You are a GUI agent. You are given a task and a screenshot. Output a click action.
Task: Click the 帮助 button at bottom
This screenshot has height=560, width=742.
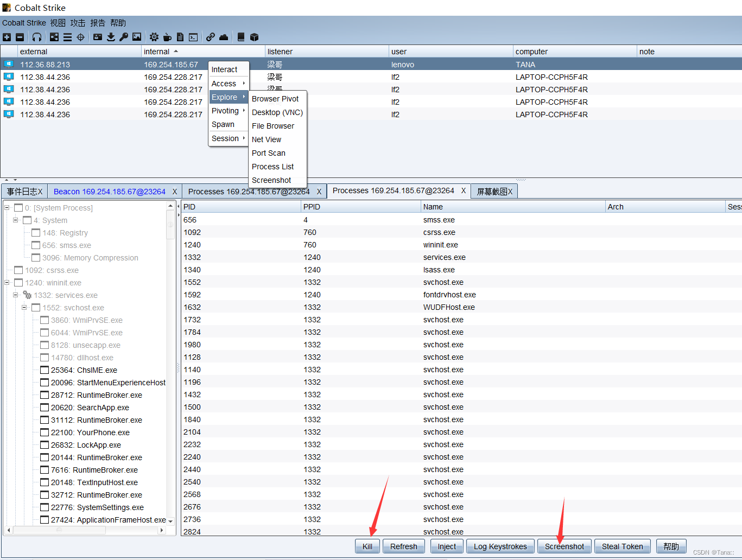(x=671, y=546)
